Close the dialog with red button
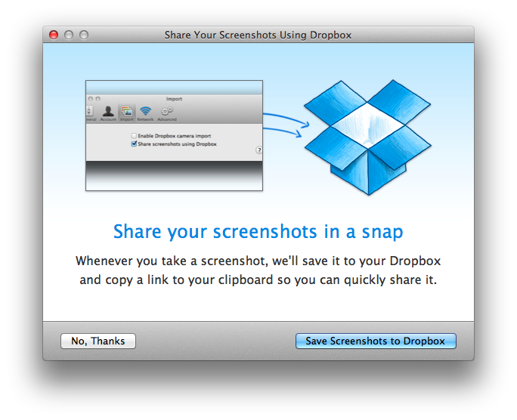This screenshot has width=517, height=420. (x=54, y=35)
